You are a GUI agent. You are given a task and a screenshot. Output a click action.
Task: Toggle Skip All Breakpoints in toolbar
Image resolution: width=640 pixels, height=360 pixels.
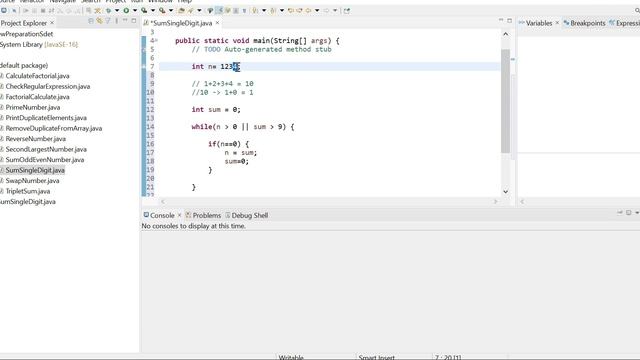pyautogui.click(x=14, y=11)
